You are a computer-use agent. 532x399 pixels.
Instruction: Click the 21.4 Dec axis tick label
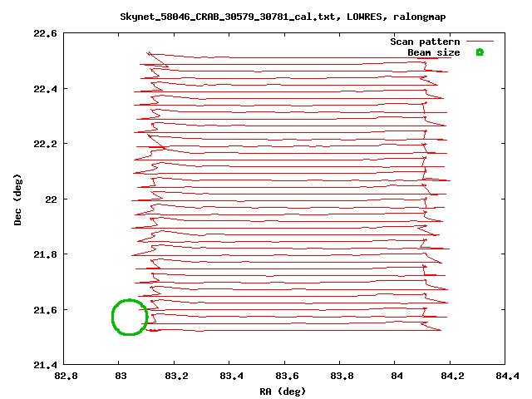click(x=45, y=365)
